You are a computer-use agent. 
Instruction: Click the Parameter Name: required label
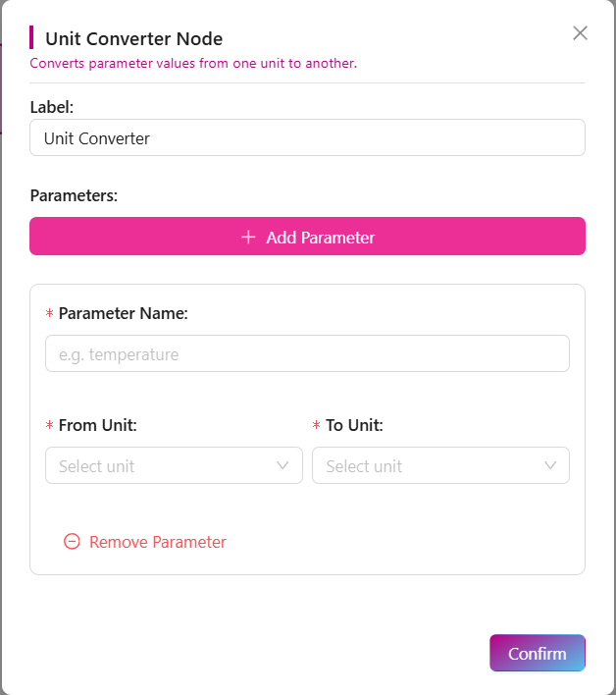123,313
